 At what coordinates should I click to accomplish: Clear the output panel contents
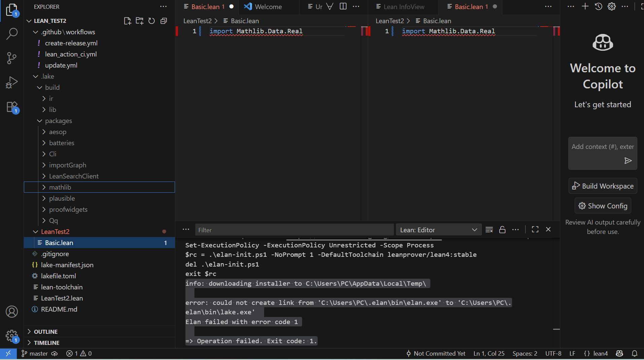click(489, 230)
